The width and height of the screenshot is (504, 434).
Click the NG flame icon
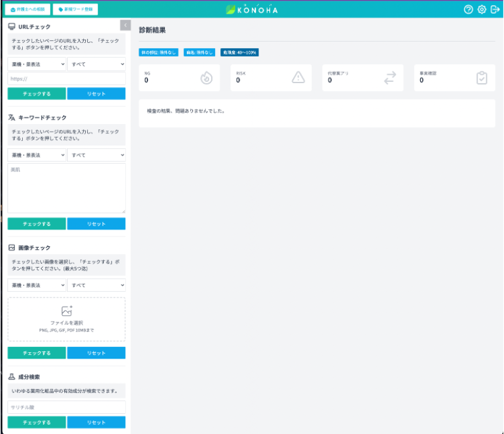point(207,78)
